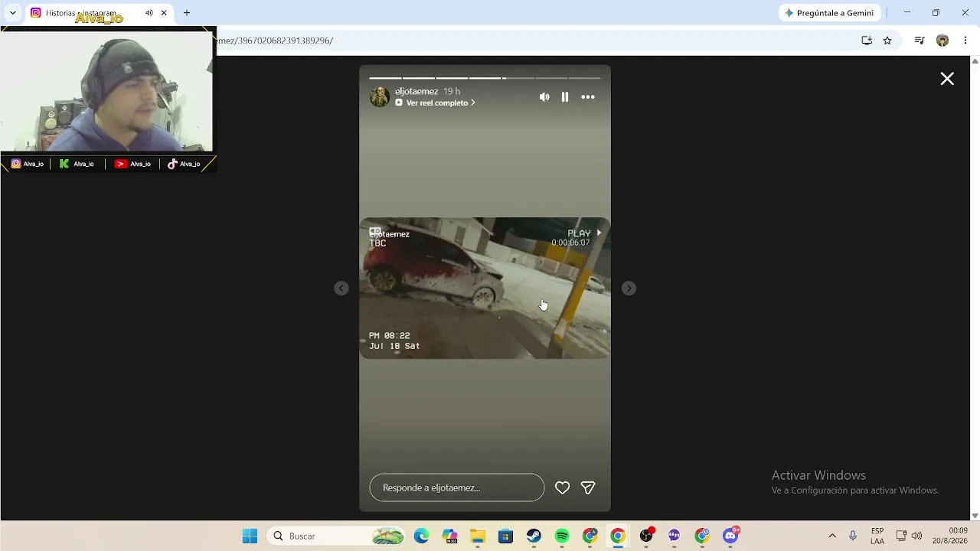
Task: Pause the playing story
Action: click(565, 97)
